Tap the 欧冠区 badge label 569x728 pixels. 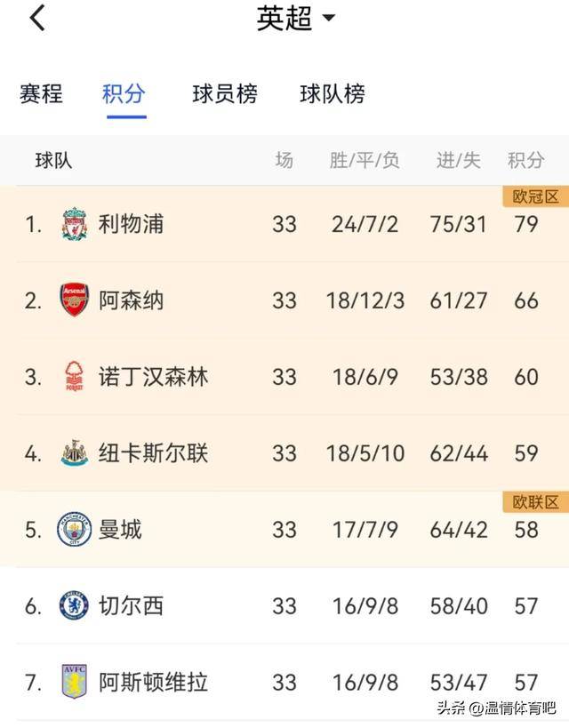tap(535, 196)
